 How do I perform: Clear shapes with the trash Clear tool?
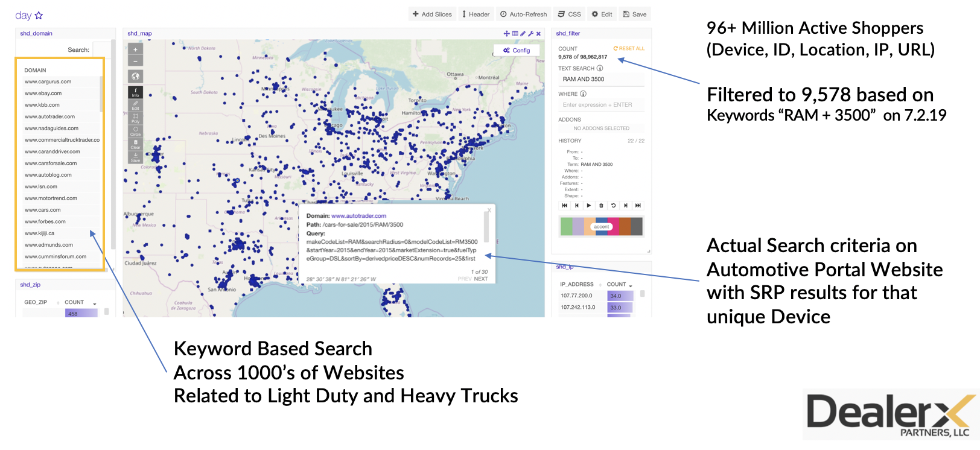tap(135, 144)
